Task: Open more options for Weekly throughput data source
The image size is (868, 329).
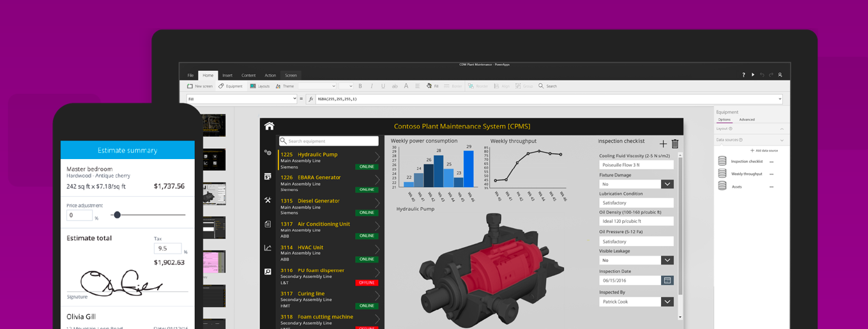Action: pos(772,174)
